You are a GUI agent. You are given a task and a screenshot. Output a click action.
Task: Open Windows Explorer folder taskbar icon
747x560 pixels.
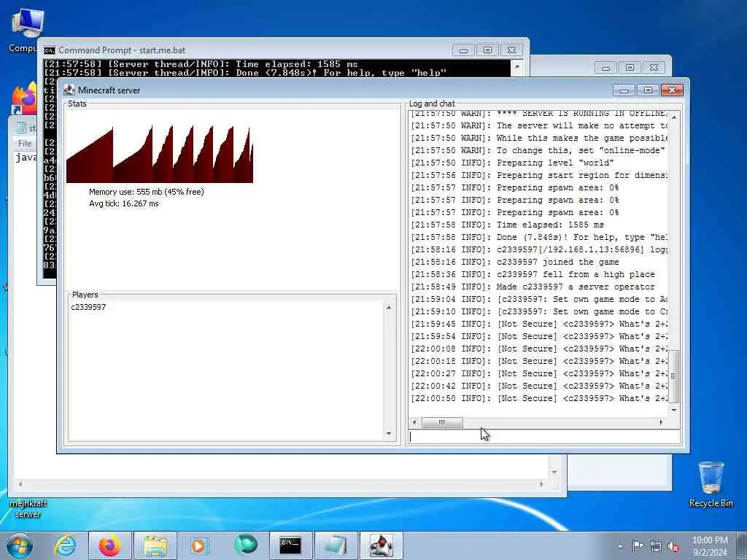click(x=155, y=545)
